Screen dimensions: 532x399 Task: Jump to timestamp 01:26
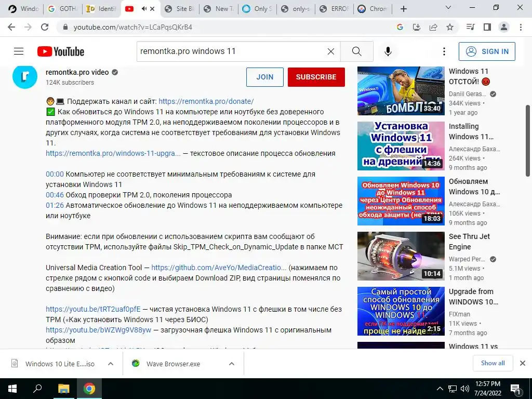coord(55,205)
